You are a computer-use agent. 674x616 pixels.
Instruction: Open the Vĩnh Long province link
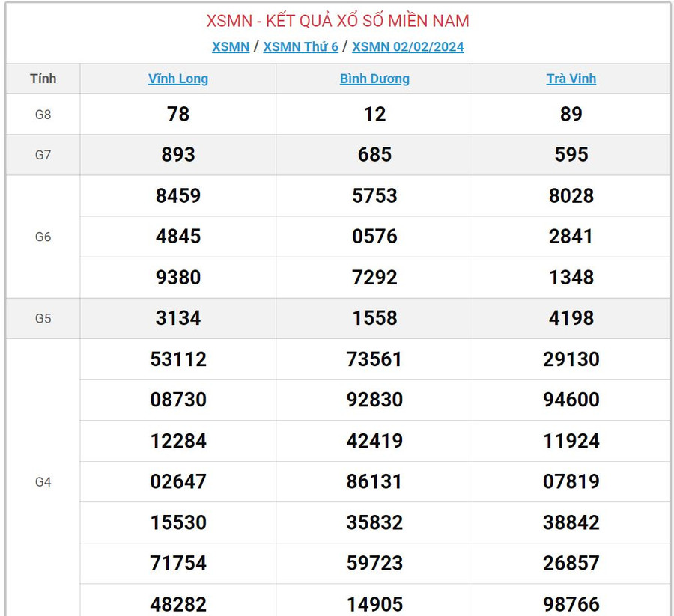pos(178,79)
